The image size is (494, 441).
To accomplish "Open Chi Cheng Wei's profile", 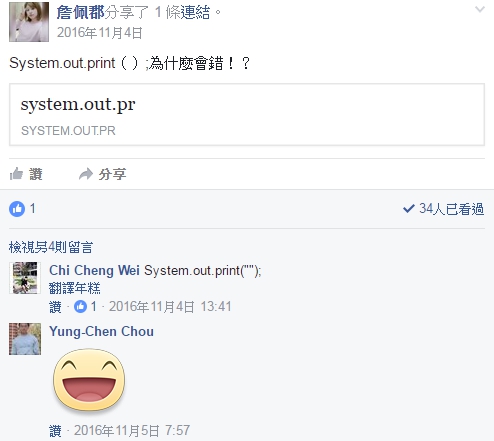I will coord(94,270).
